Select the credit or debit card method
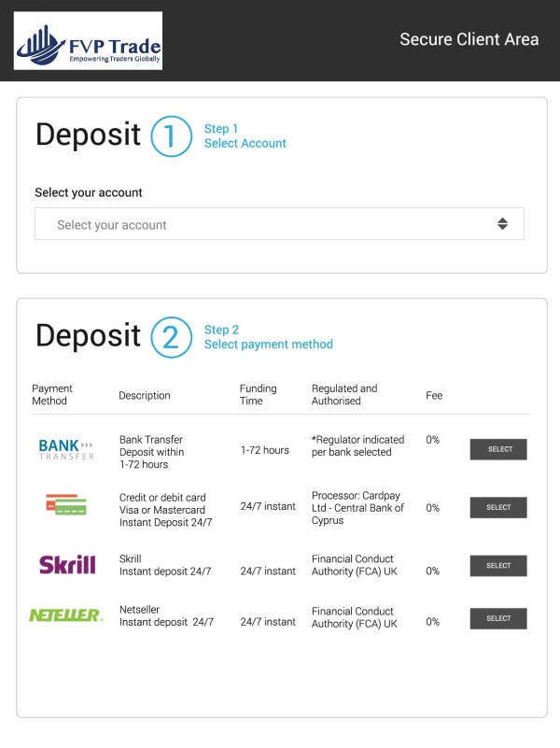 click(x=498, y=508)
